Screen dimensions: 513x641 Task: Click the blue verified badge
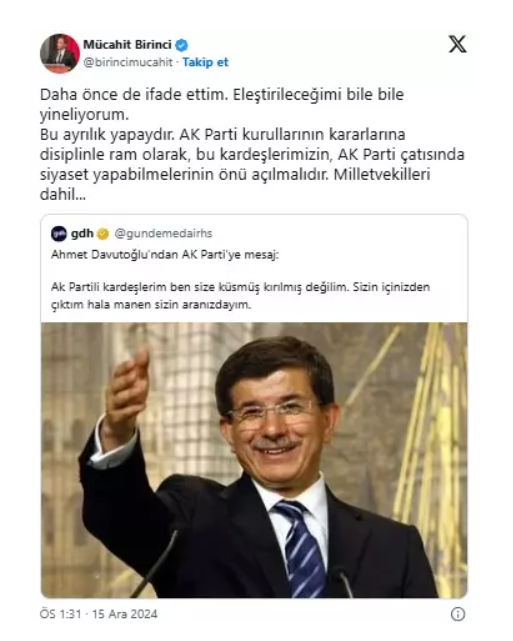click(181, 45)
